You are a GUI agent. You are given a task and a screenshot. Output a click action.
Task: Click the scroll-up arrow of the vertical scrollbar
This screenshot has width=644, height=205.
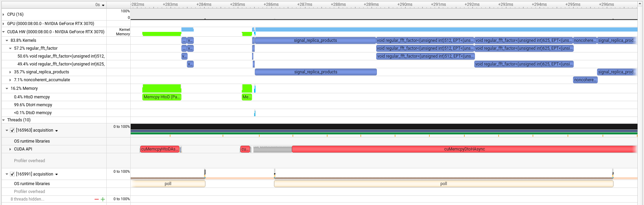640,3
